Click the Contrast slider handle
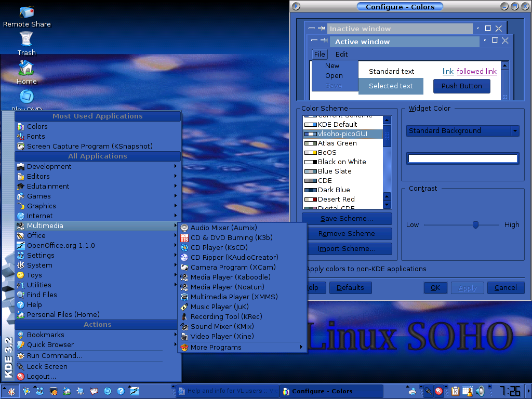532x399 pixels. pos(475,225)
